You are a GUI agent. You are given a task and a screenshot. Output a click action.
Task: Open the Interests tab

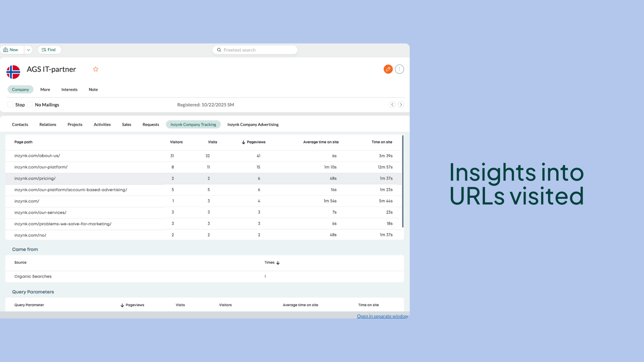tap(69, 89)
